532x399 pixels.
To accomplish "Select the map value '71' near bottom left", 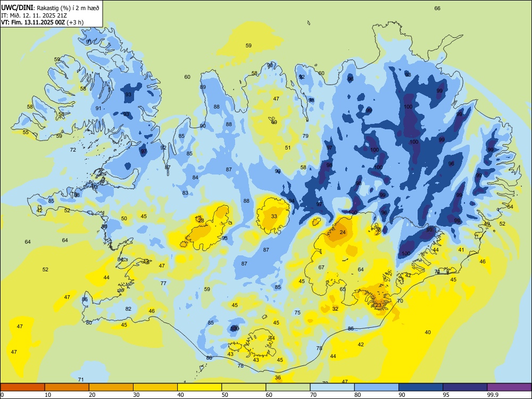I will (x=81, y=380).
